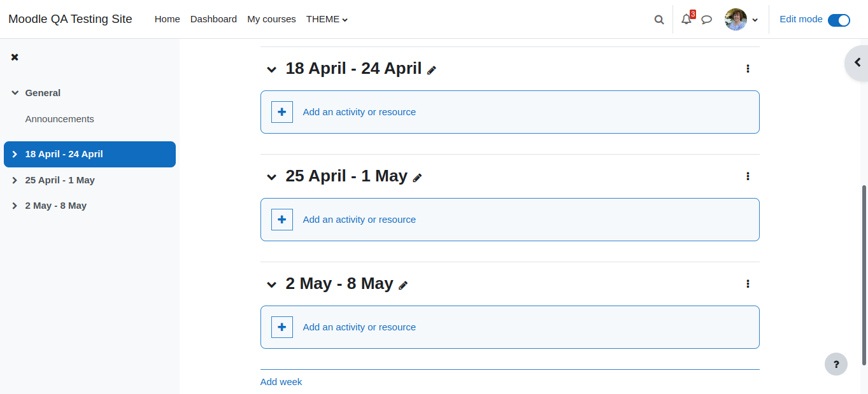Edit the 2 May - 8 May title pencil
This screenshot has height=394, width=868.
click(403, 285)
